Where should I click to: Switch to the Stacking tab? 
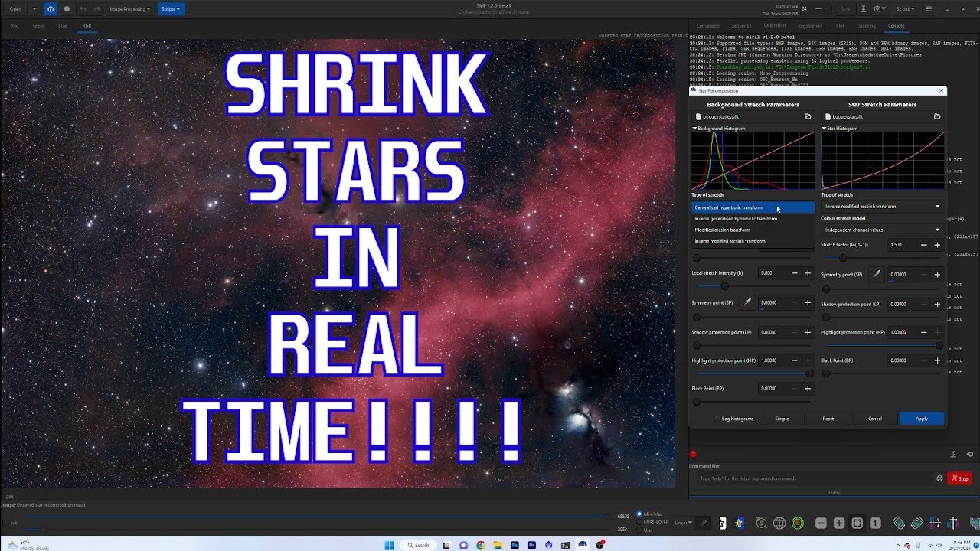click(x=867, y=26)
